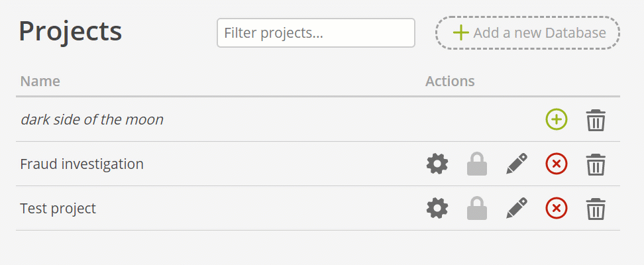
Task: Click the Name column header
Action: coord(40,81)
